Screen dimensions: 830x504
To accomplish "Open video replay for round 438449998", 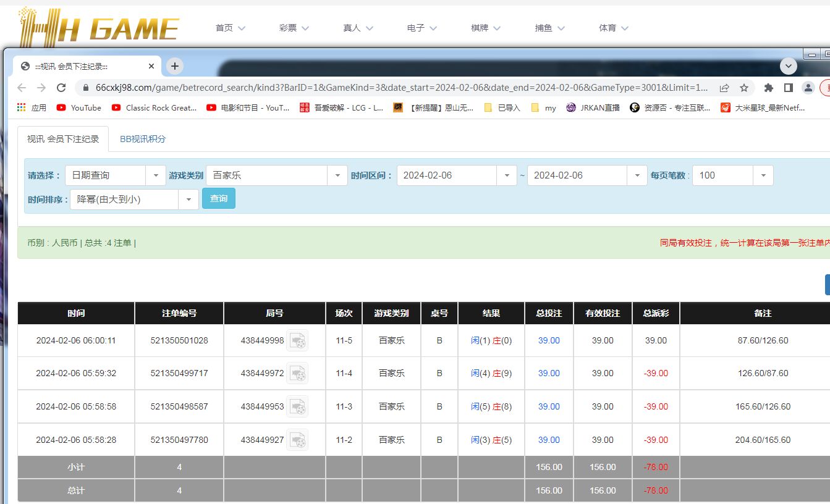I will click(297, 340).
